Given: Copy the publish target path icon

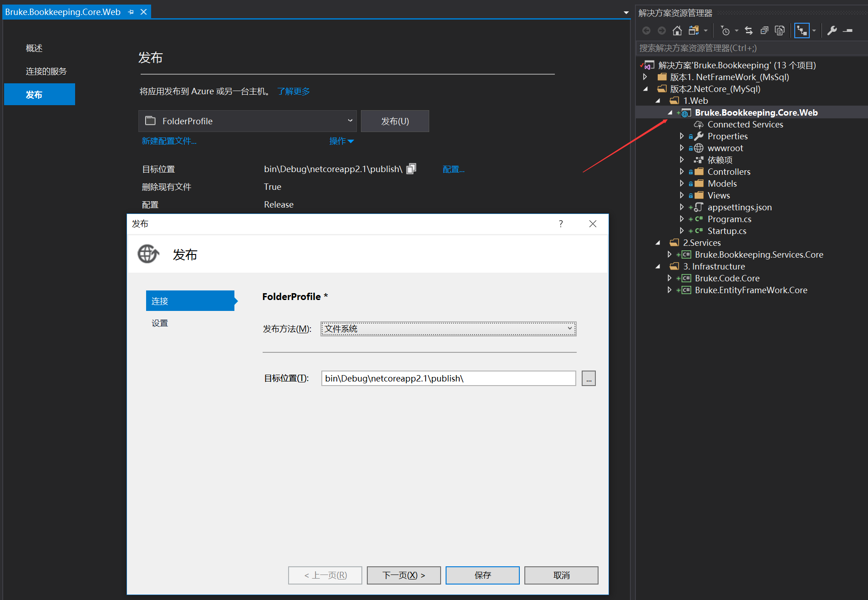Looking at the screenshot, I should (x=411, y=169).
